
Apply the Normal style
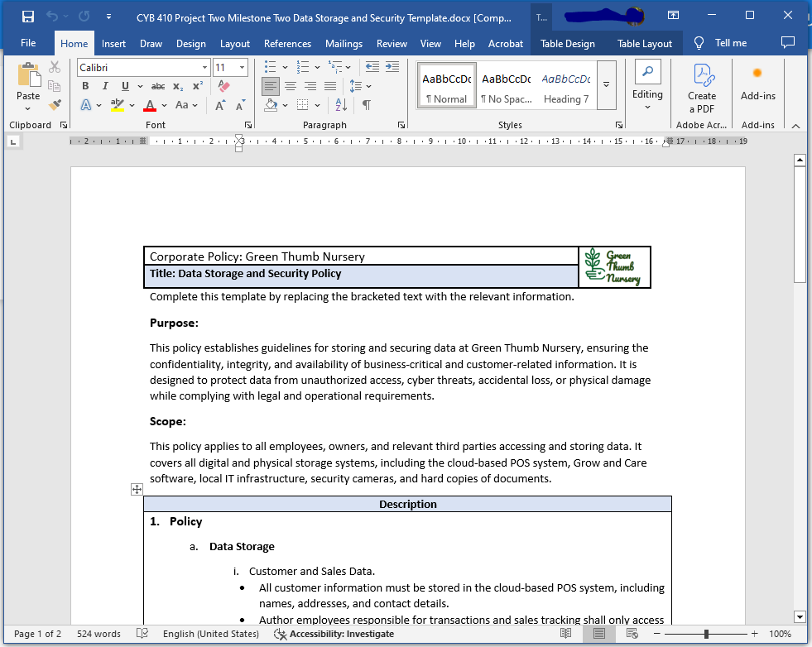pyautogui.click(x=446, y=85)
